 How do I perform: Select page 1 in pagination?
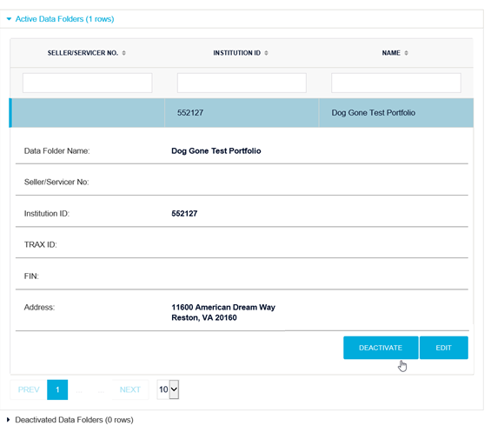point(57,389)
